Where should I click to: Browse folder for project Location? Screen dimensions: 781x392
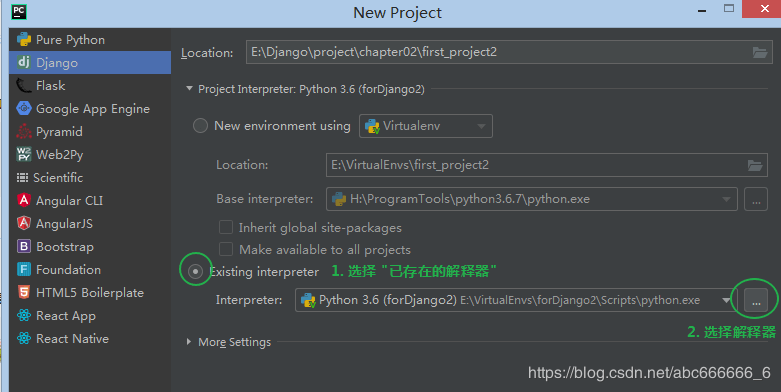coord(760,52)
